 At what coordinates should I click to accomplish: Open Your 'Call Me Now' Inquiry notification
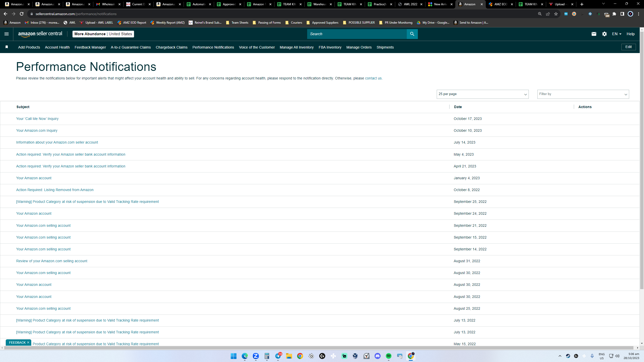coord(37,119)
